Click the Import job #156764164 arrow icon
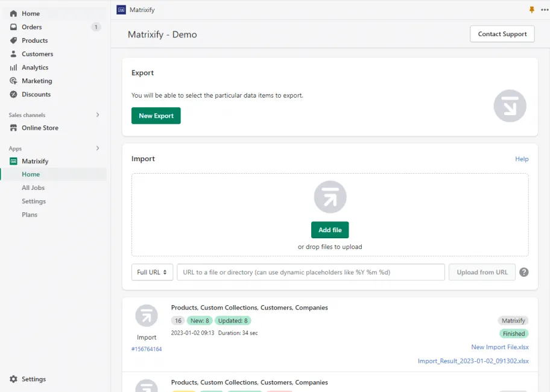 (147, 315)
